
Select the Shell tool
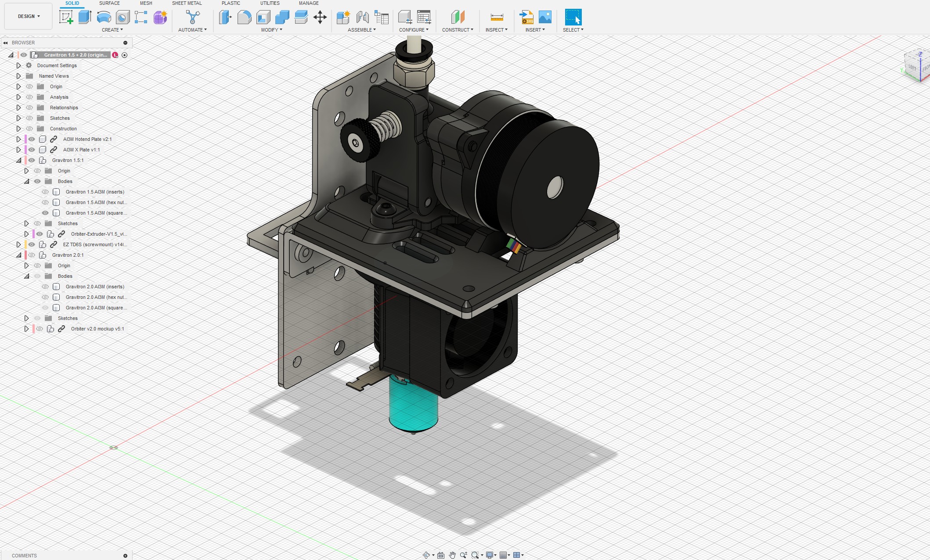[263, 17]
